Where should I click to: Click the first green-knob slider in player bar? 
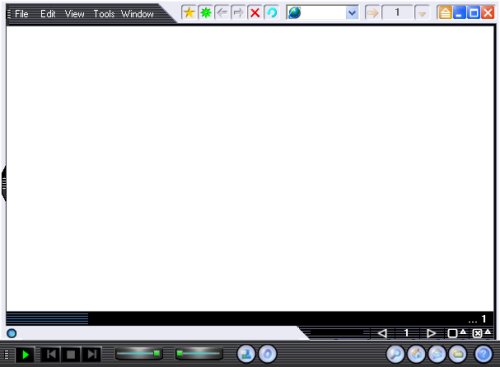pos(139,354)
